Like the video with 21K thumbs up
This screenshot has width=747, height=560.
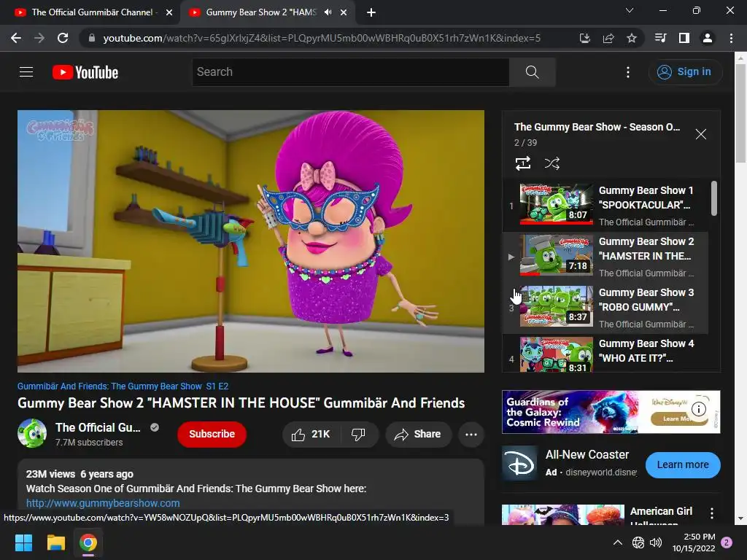click(311, 435)
